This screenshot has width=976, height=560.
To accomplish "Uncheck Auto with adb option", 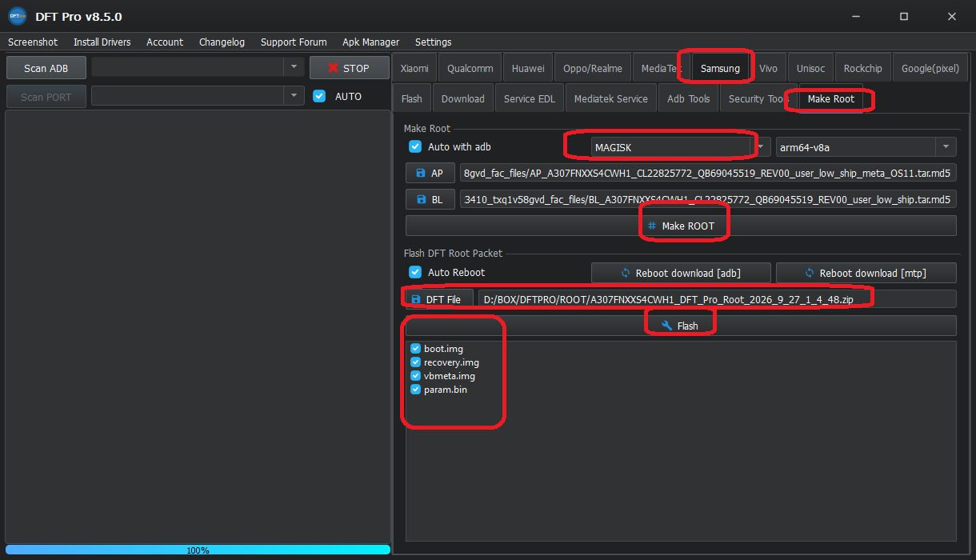I will pos(415,146).
